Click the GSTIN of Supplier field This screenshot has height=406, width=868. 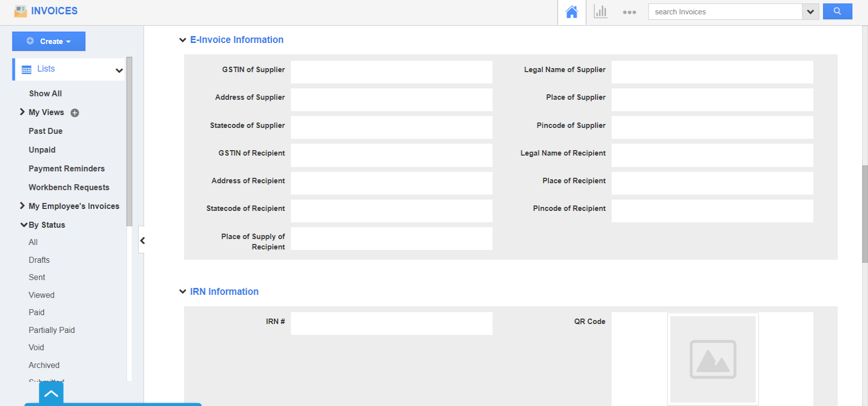[x=391, y=72]
